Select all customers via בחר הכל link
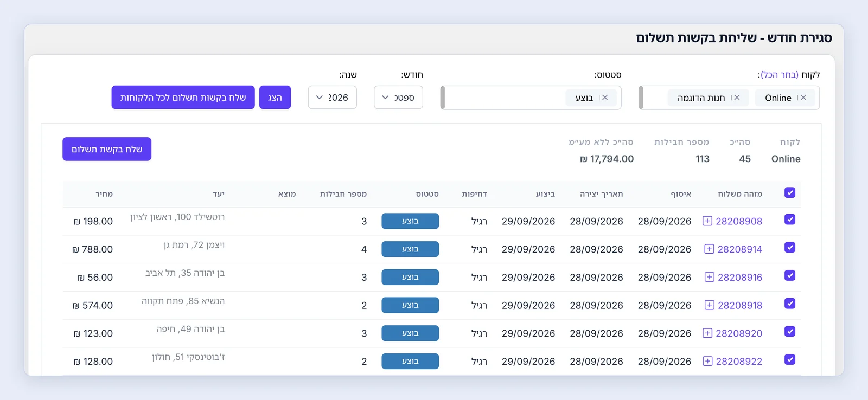The height and width of the screenshot is (400, 868). (780, 75)
